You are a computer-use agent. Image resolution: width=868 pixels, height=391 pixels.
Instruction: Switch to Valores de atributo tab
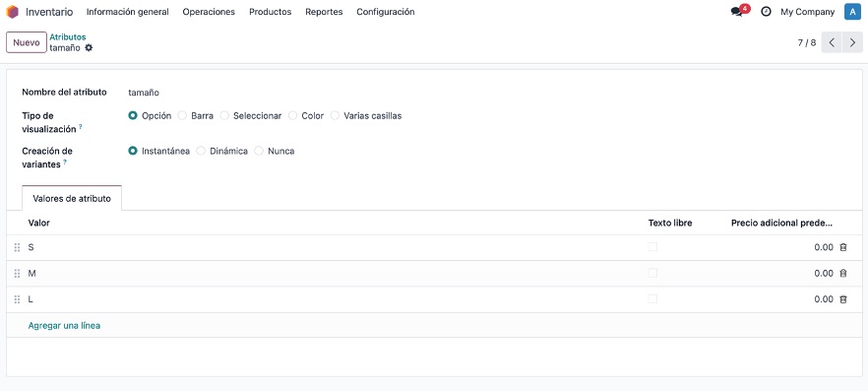coord(72,198)
